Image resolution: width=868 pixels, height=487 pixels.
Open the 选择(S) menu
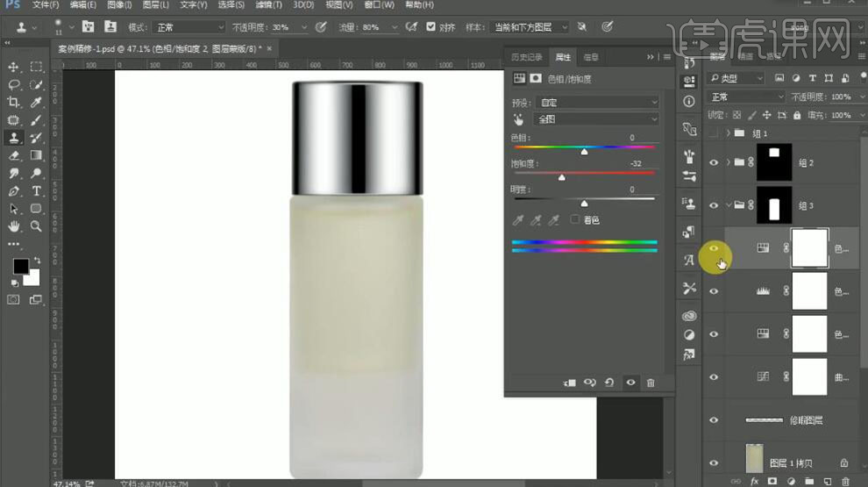231,5
